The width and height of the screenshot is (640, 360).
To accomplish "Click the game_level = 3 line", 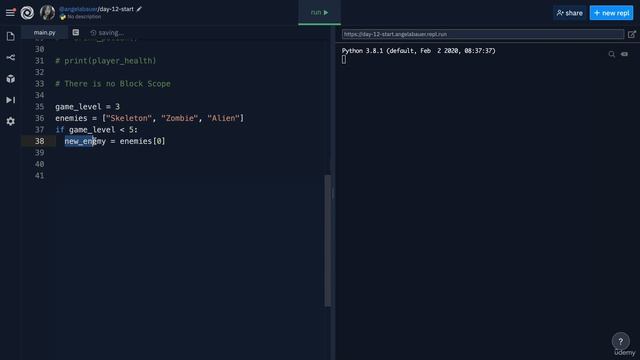I will [x=88, y=107].
